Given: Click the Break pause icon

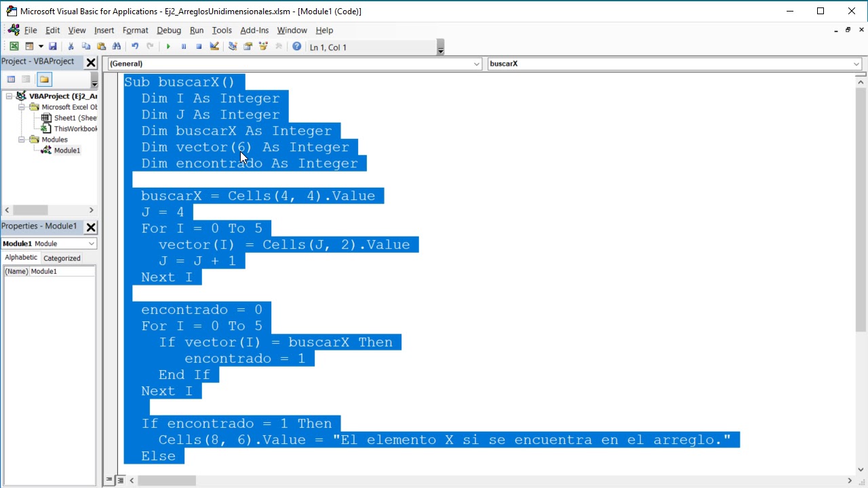Looking at the screenshot, I should (183, 46).
